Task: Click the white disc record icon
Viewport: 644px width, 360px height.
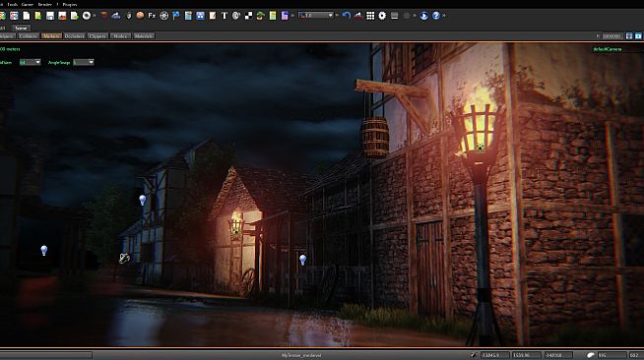Action: (x=87, y=16)
